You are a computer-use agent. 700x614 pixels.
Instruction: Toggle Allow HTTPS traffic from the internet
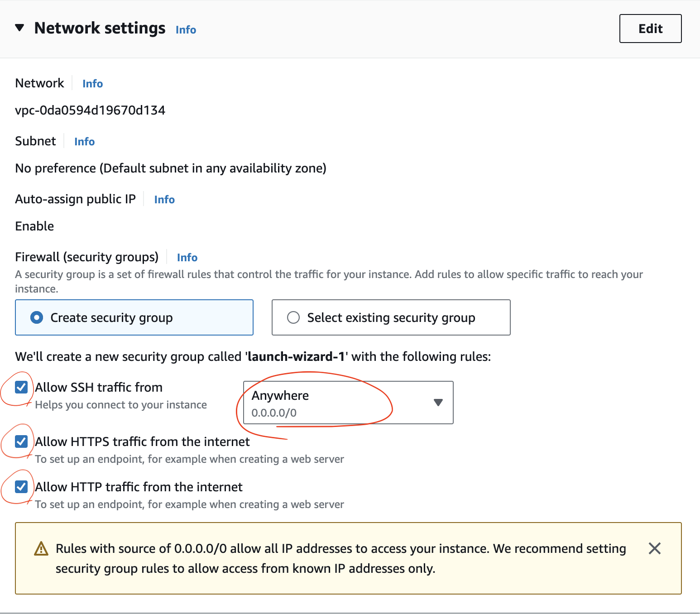pyautogui.click(x=21, y=441)
